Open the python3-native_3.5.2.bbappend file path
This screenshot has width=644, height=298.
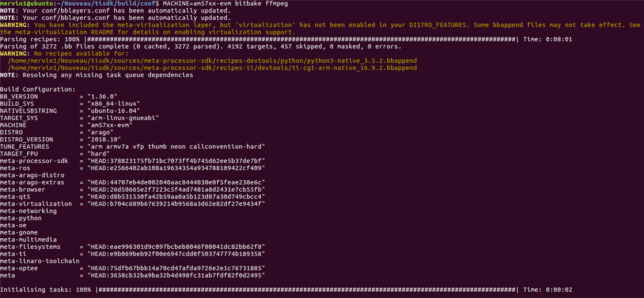click(212, 61)
